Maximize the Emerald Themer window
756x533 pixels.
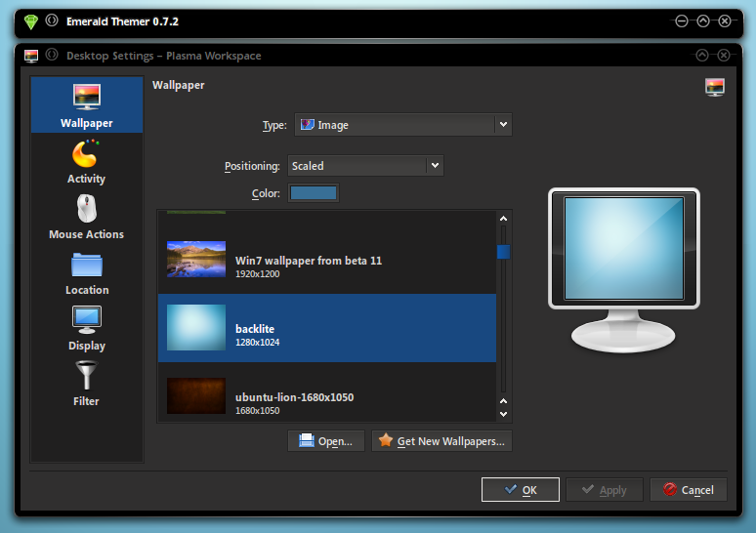(703, 21)
